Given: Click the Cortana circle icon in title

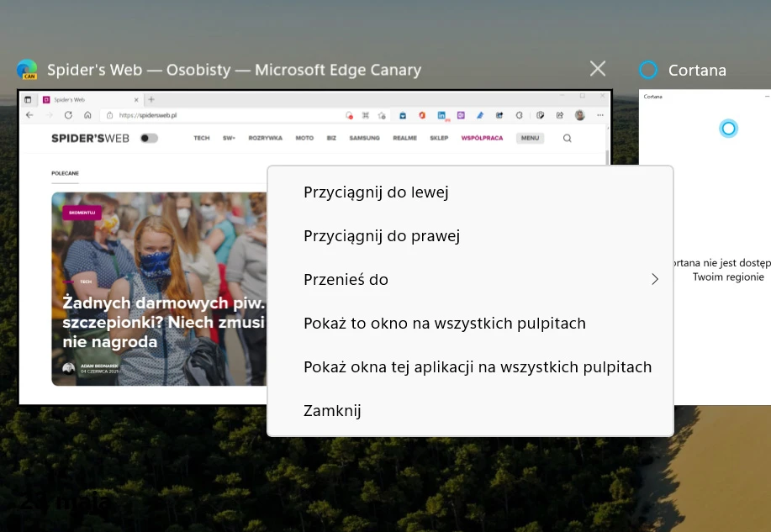Looking at the screenshot, I should point(648,70).
